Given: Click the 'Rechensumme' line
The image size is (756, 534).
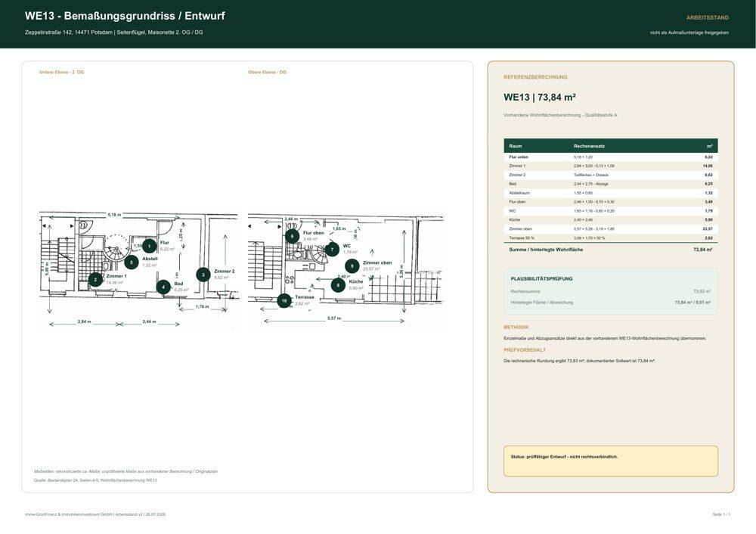Looking at the screenshot, I should pos(611,291).
